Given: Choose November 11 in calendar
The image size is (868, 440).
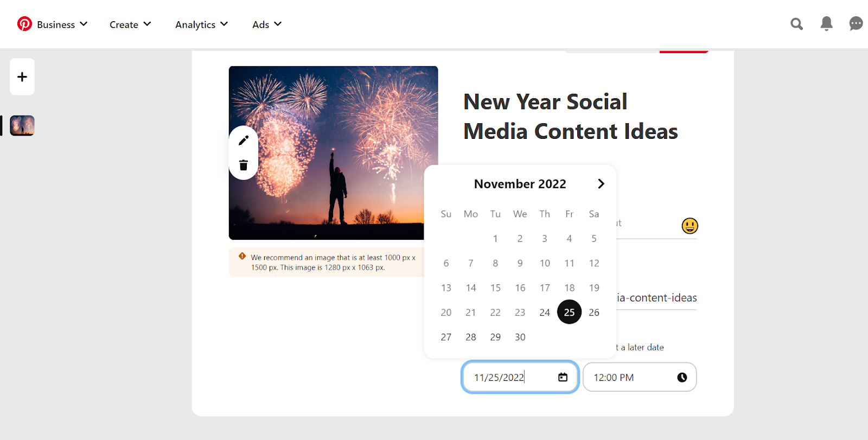Looking at the screenshot, I should click(x=569, y=263).
